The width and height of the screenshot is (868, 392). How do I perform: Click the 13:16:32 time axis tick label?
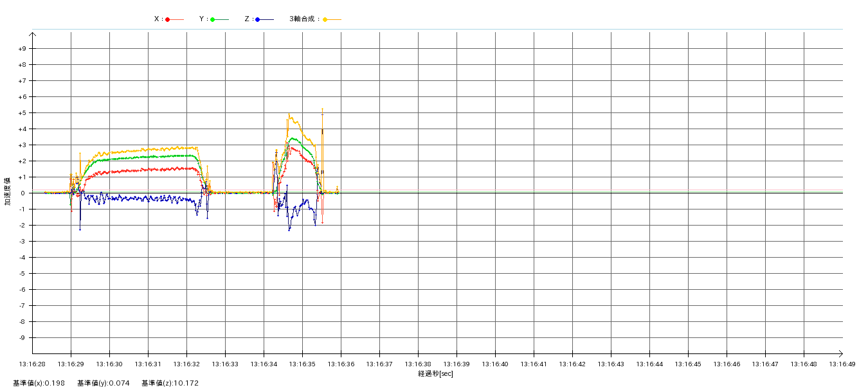(x=186, y=364)
